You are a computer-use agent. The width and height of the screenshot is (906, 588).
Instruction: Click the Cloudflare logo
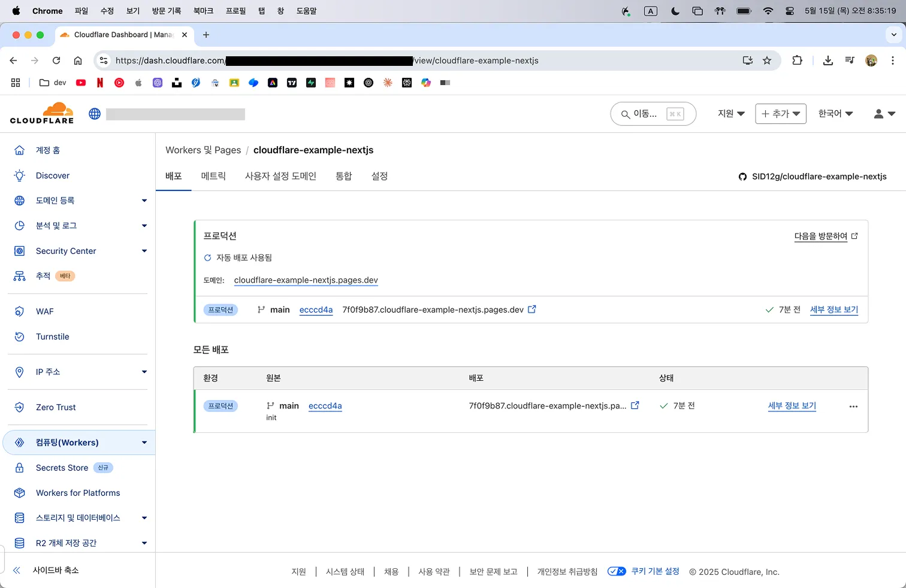[x=42, y=113]
